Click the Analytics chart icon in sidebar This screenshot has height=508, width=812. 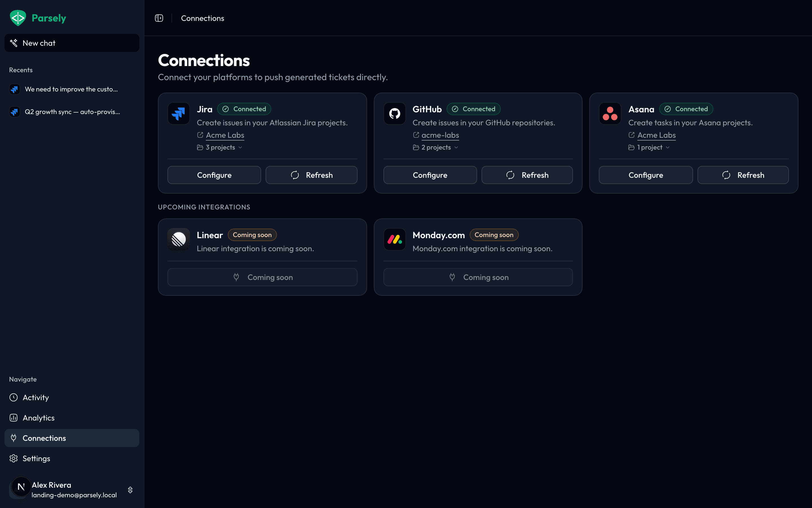(14, 418)
